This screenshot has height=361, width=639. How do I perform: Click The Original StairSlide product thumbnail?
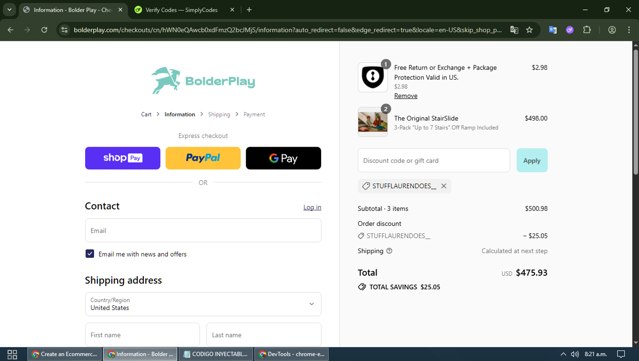pos(372,122)
